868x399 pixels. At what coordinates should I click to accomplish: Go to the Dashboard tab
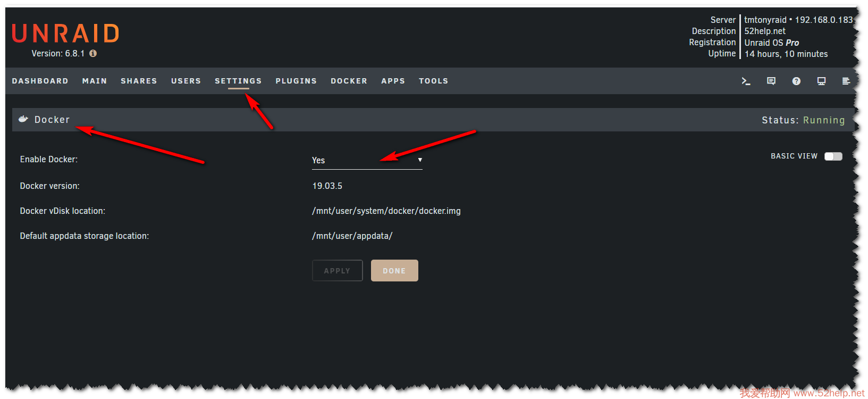coord(40,81)
